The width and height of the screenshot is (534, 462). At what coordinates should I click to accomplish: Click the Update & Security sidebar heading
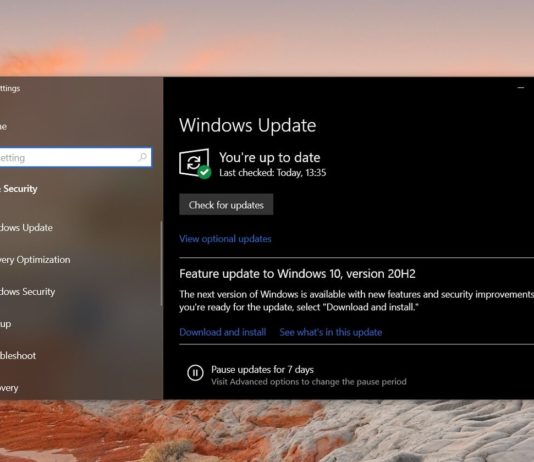19,189
